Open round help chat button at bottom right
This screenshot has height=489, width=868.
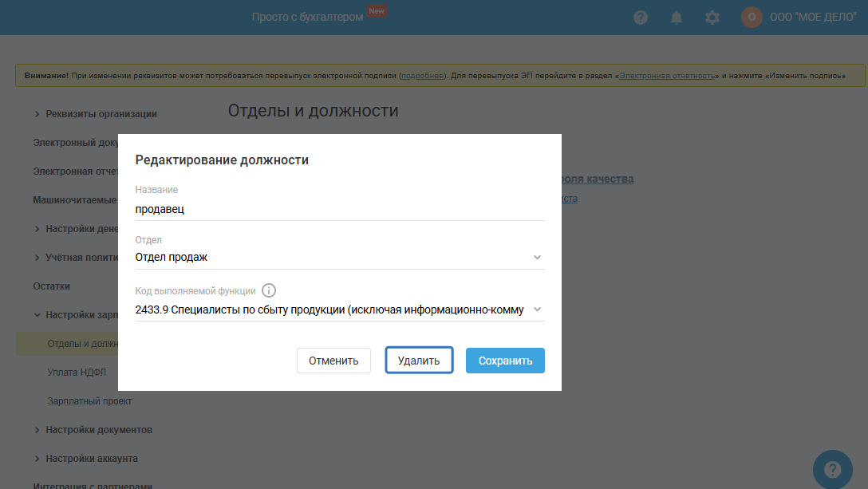(833, 470)
